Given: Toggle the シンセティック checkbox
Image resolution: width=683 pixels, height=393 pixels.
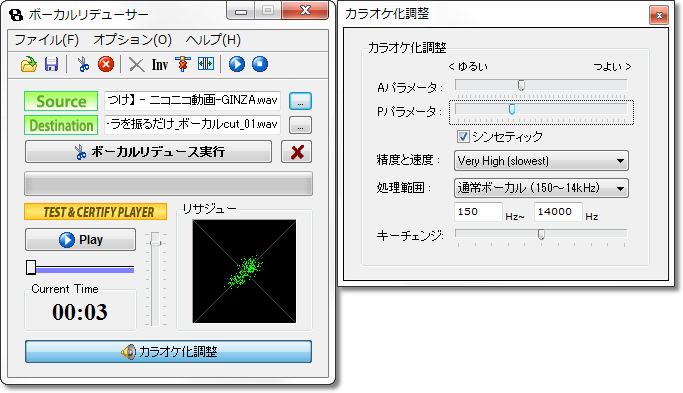Looking at the screenshot, I should click(463, 136).
